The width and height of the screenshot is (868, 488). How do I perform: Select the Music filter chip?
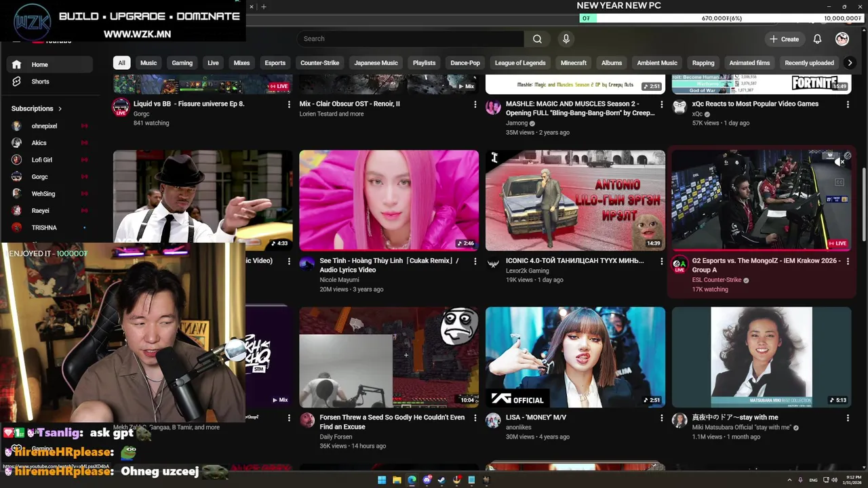tap(149, 63)
